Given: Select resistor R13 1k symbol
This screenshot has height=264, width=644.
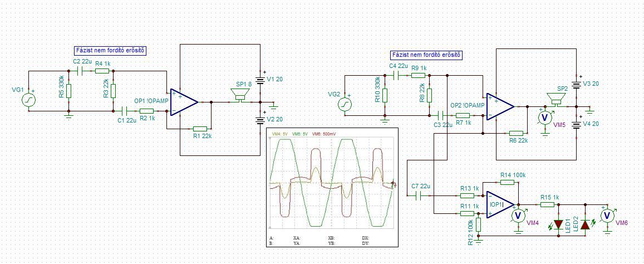Looking at the screenshot, I should pyautogui.click(x=468, y=195).
